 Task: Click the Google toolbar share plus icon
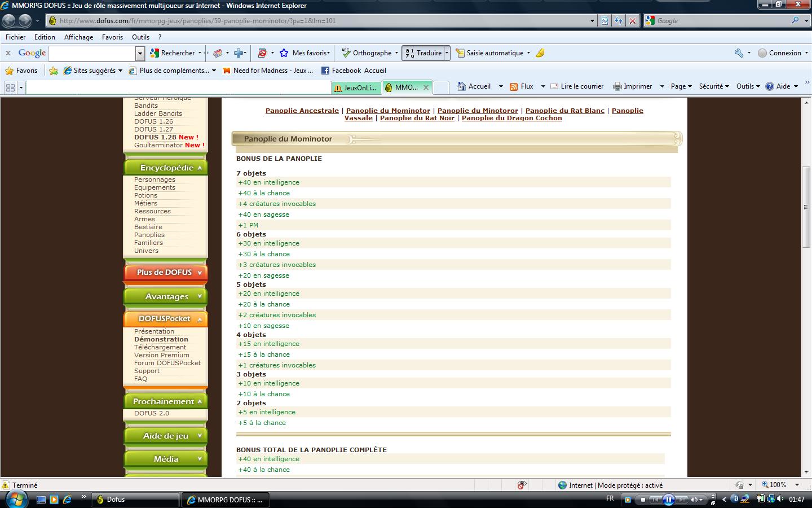click(x=239, y=53)
